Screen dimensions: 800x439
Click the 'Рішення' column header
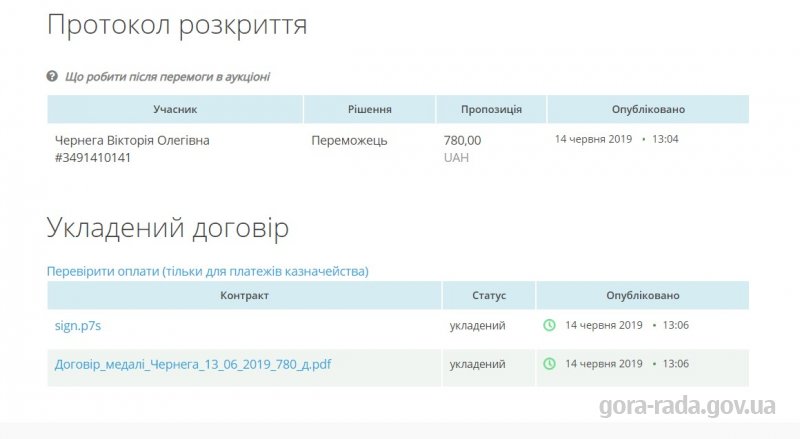point(370,109)
